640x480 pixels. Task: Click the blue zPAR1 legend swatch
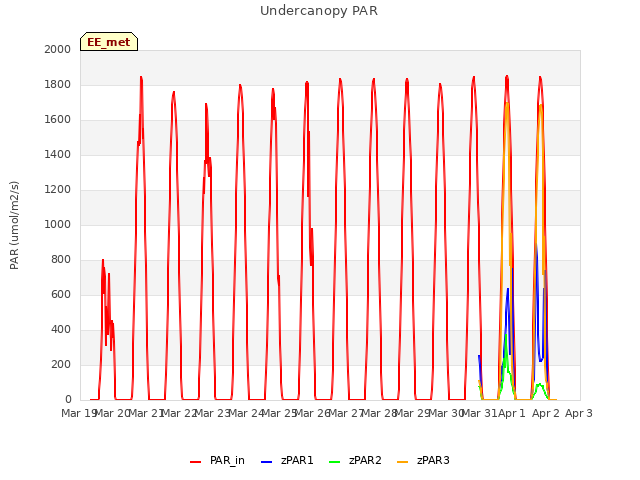[266, 462]
